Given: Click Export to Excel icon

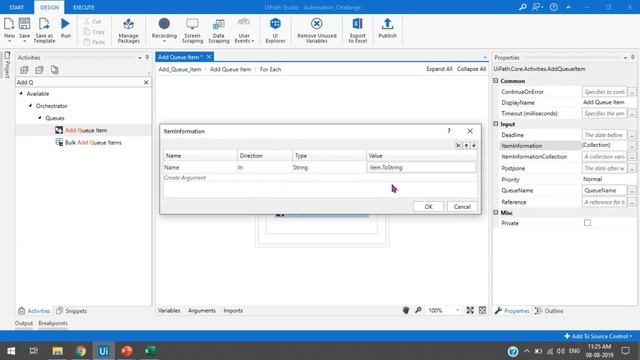Looking at the screenshot, I should [358, 30].
